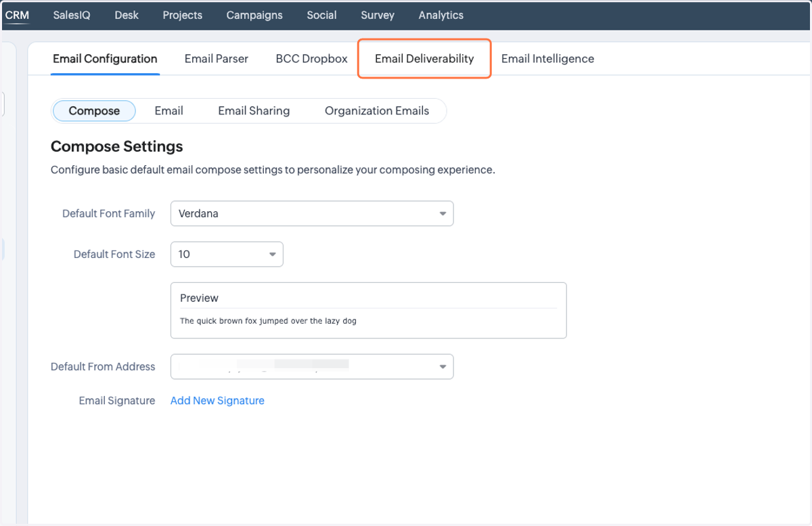812x526 pixels.
Task: Open the Email Sharing sub-tab
Action: click(254, 111)
